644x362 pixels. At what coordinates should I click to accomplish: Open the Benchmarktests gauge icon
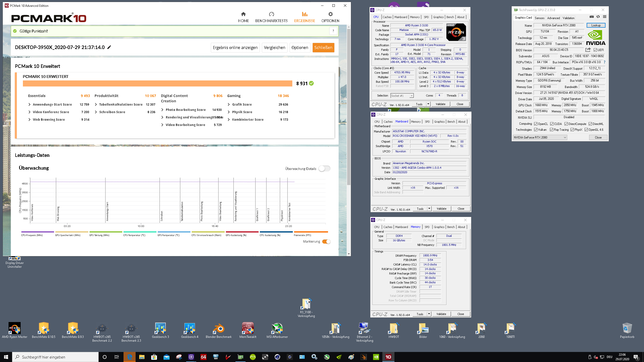pos(271,14)
